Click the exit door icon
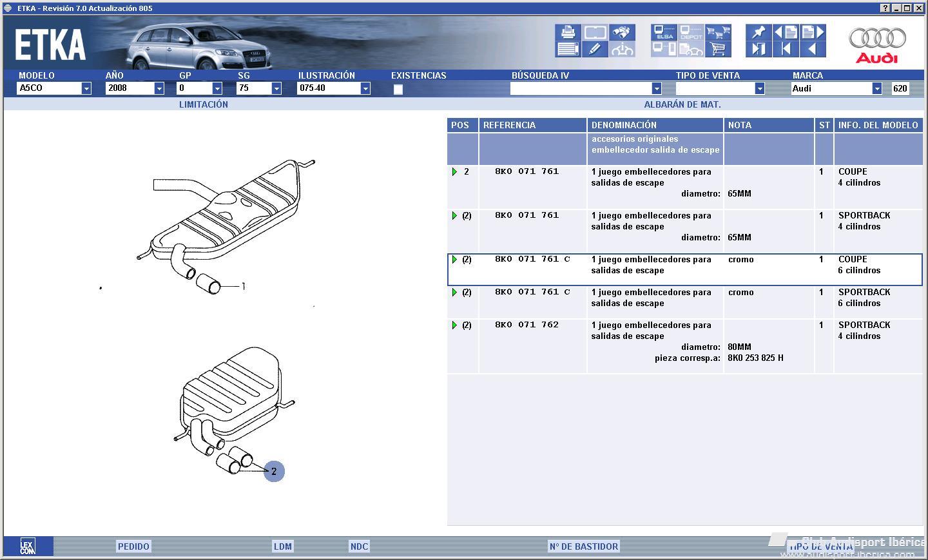This screenshot has height=560, width=928. point(759,49)
